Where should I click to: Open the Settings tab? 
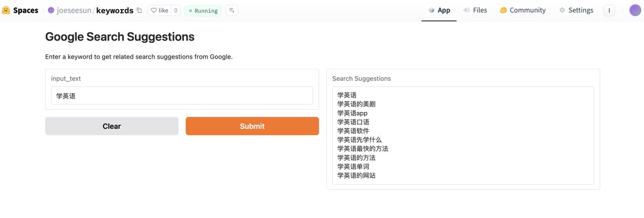click(x=576, y=10)
